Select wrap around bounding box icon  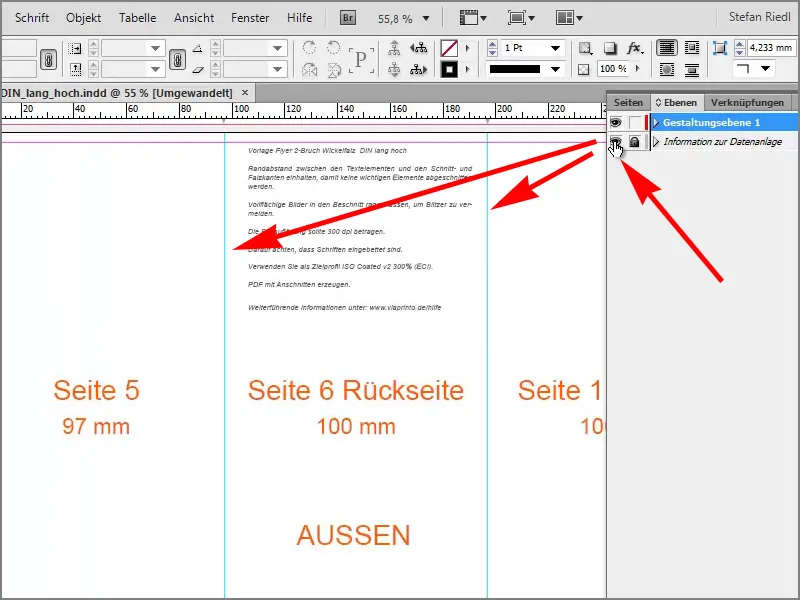point(692,48)
